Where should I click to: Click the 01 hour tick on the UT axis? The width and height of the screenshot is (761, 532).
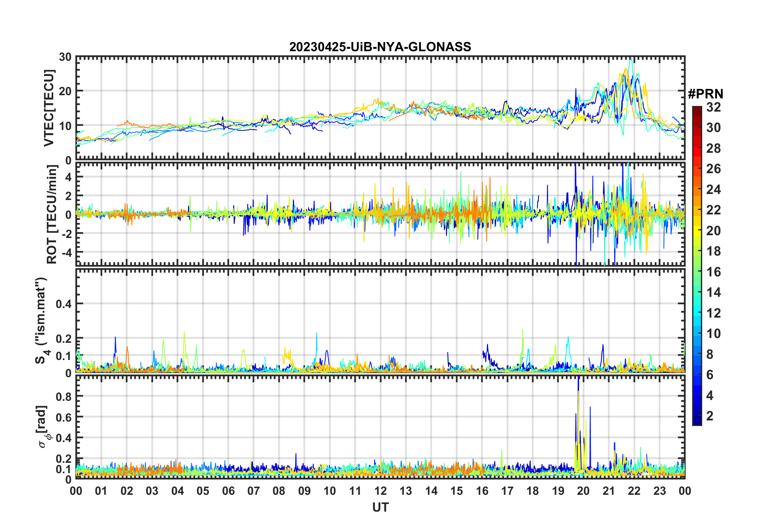point(101,491)
